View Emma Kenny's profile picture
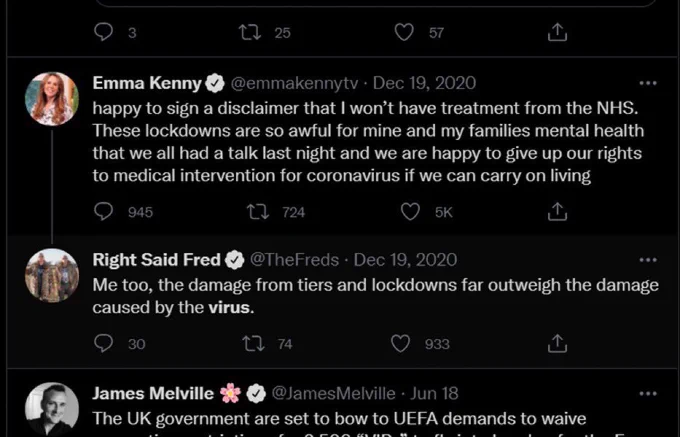 [52, 99]
